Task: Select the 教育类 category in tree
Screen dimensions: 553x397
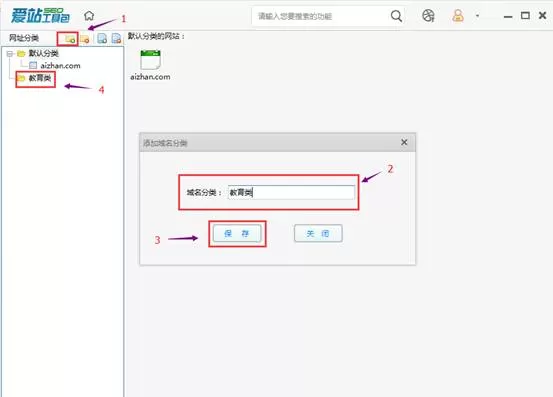Action: 35,78
